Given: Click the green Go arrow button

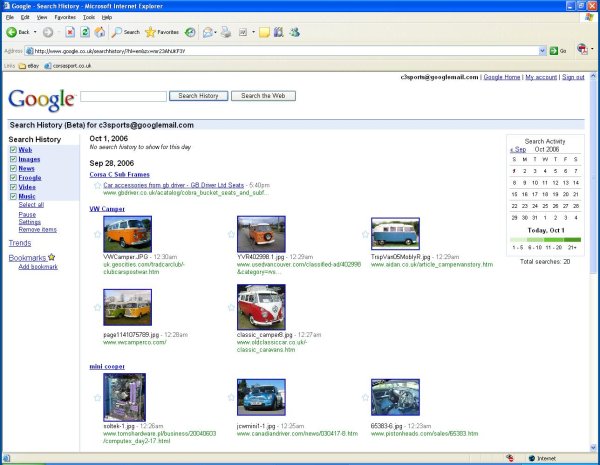Looking at the screenshot, I should point(554,51).
